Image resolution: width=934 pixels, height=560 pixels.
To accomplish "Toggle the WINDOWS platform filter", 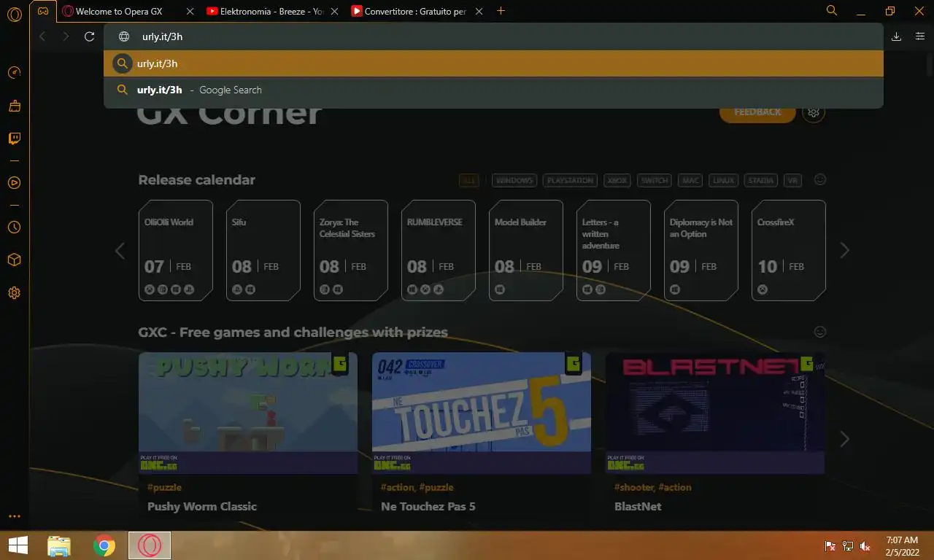I will [x=514, y=180].
